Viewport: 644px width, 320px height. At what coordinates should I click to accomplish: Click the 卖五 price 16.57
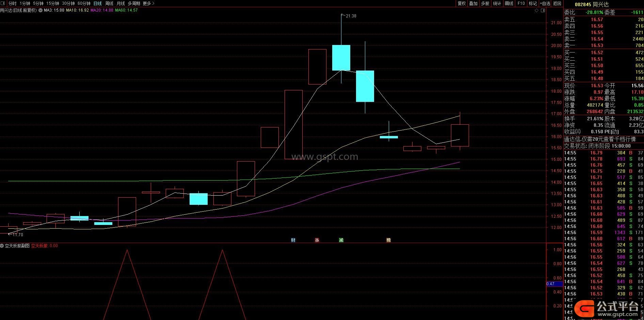(x=597, y=19)
